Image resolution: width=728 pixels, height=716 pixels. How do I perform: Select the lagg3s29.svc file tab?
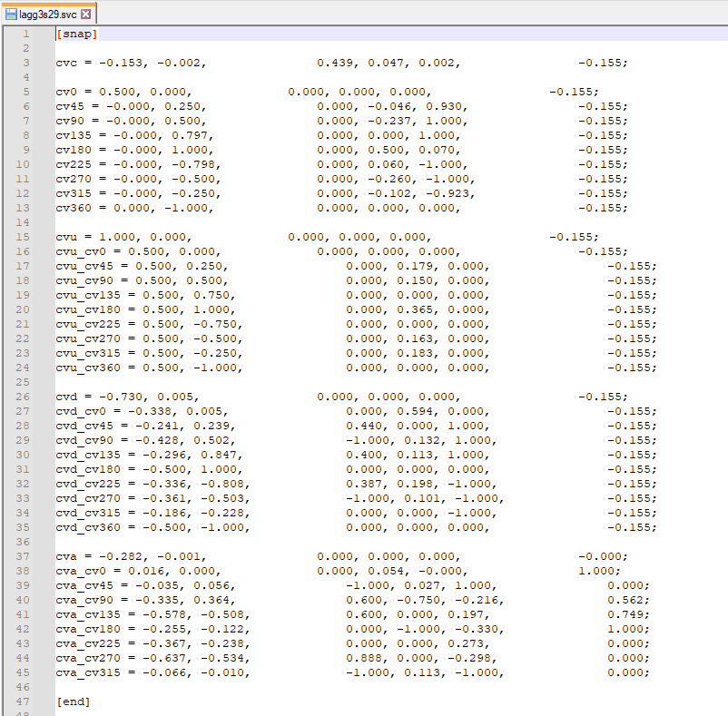tap(49, 15)
